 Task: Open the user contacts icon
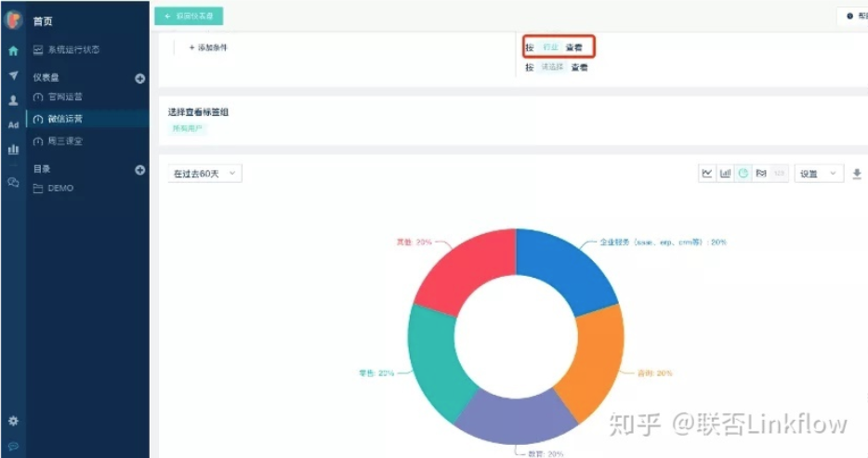tap(13, 100)
